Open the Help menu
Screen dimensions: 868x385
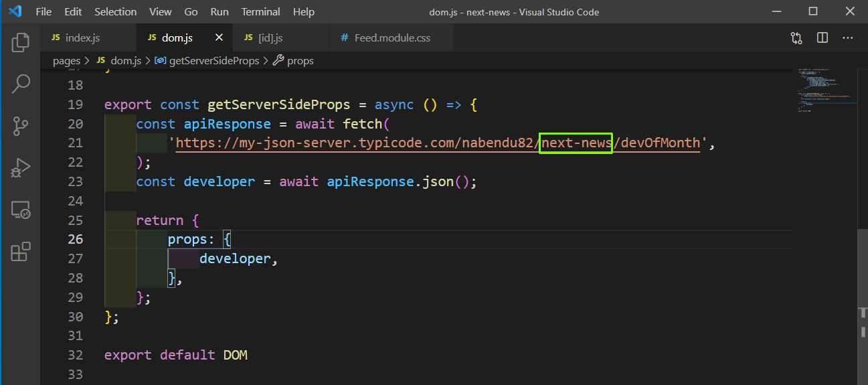(x=304, y=12)
